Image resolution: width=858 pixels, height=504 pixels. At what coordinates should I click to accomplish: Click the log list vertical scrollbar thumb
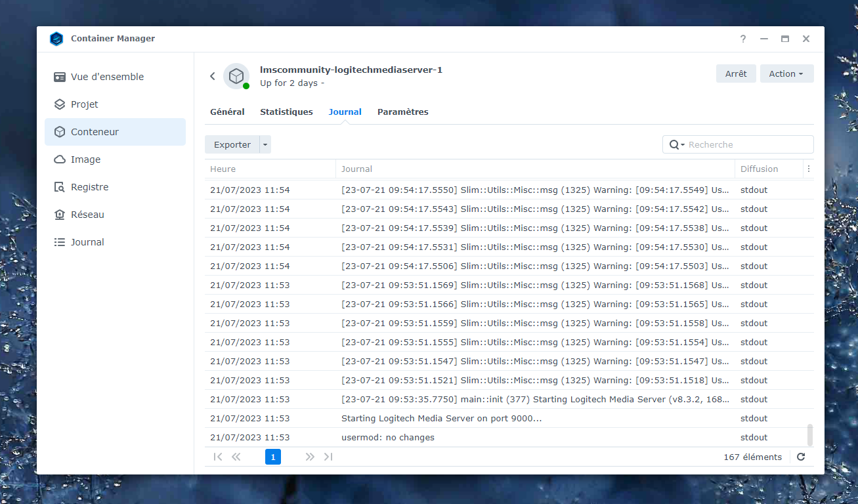pyautogui.click(x=810, y=434)
